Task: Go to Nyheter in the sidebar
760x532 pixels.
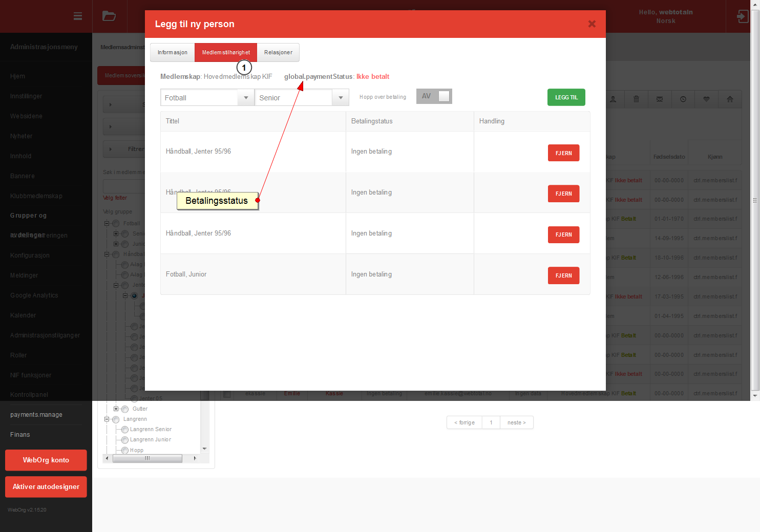Action: click(x=22, y=136)
